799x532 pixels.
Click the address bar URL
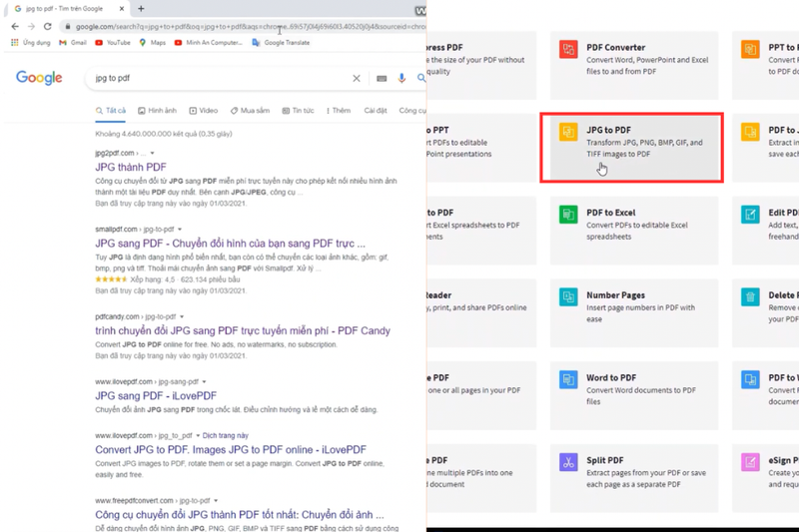click(x=250, y=27)
